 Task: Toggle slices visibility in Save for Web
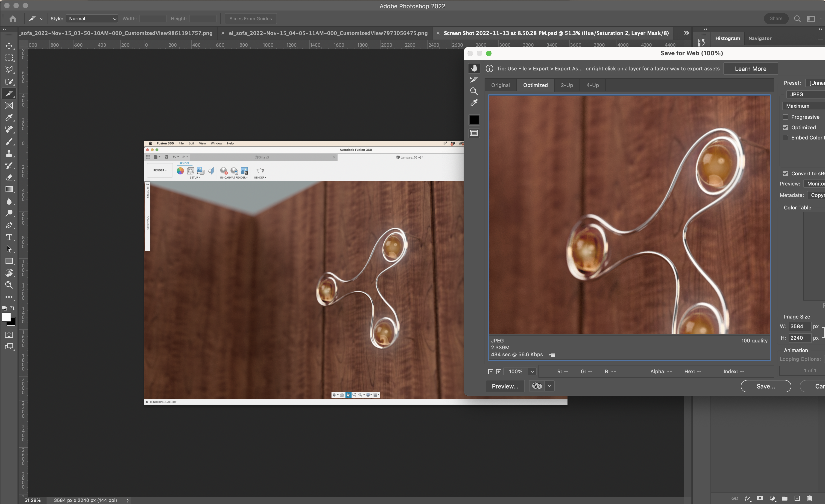[x=474, y=133]
